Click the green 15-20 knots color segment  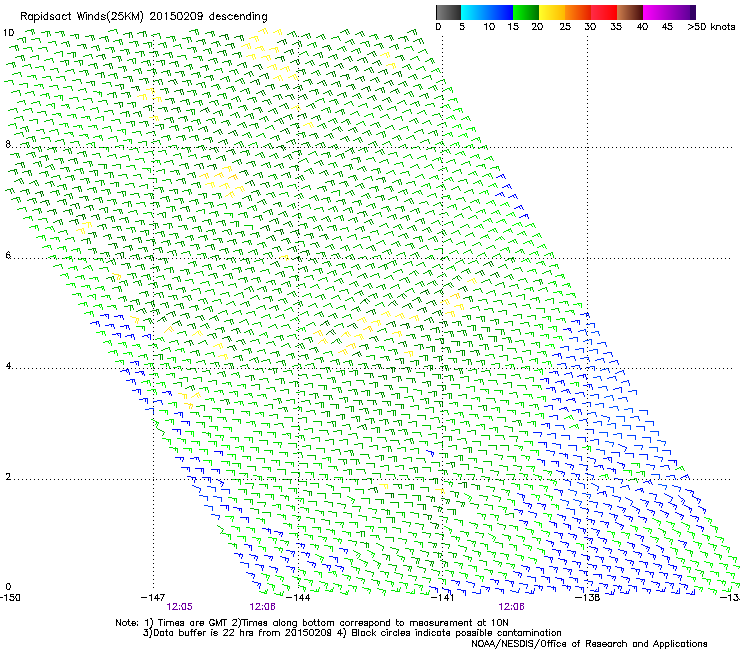tap(526, 12)
